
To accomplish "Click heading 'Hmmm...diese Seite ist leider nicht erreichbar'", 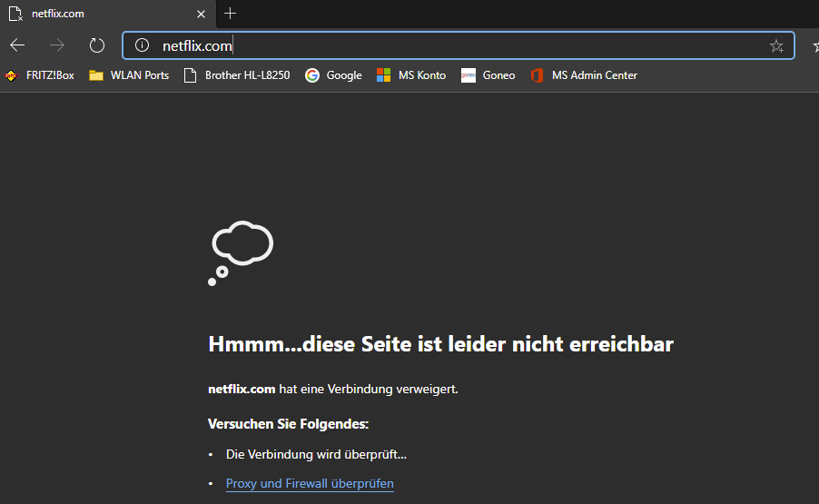I will click(x=441, y=344).
